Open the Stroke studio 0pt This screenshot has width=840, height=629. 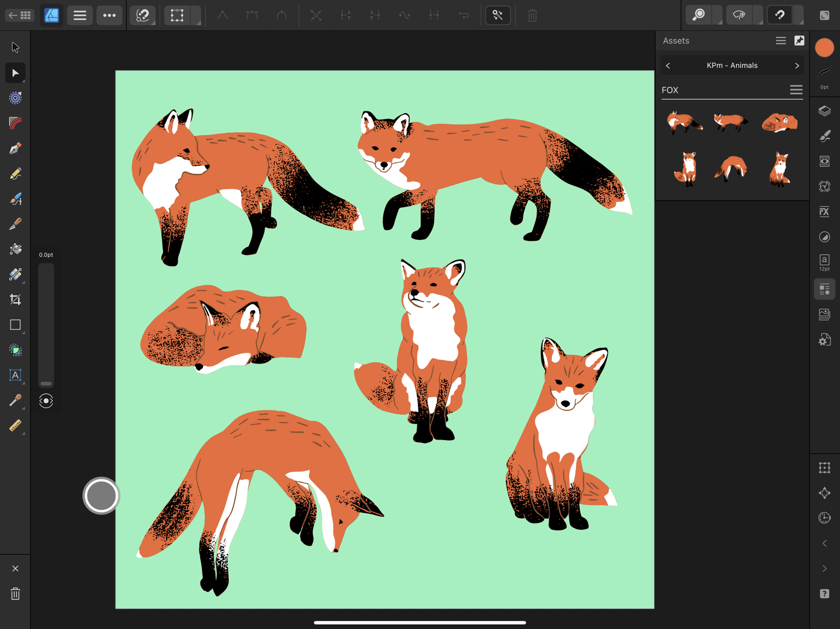824,77
